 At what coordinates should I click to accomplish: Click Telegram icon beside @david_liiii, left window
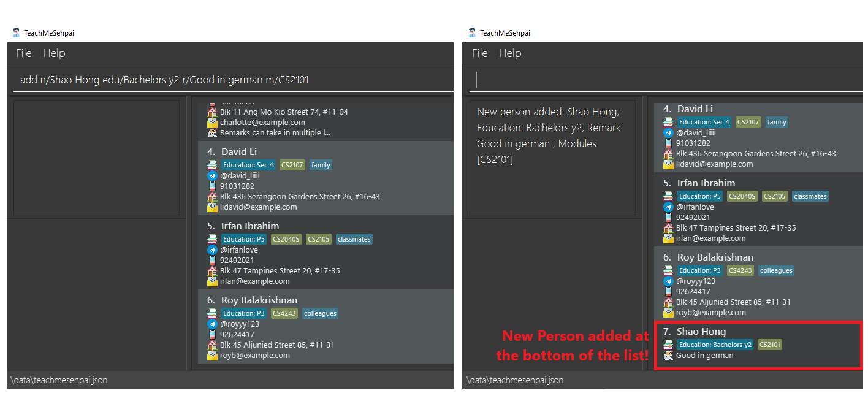[x=212, y=175]
